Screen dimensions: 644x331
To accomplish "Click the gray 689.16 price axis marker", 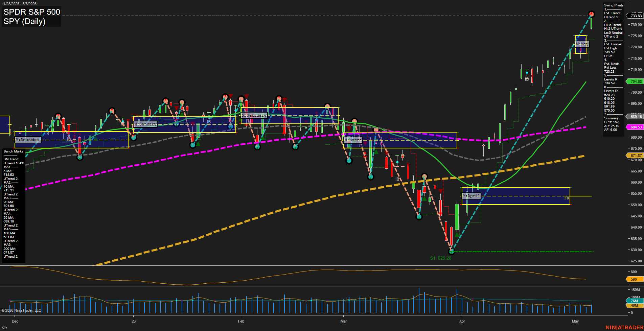I will (x=635, y=117).
